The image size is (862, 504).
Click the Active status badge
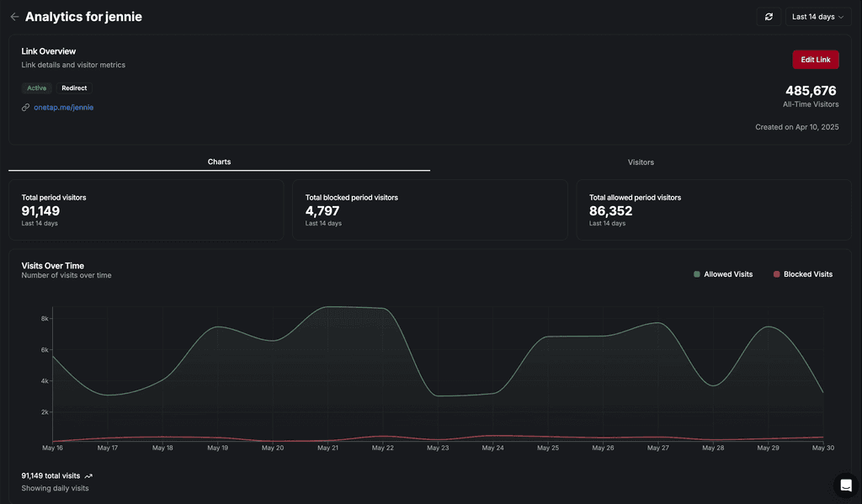(x=37, y=88)
